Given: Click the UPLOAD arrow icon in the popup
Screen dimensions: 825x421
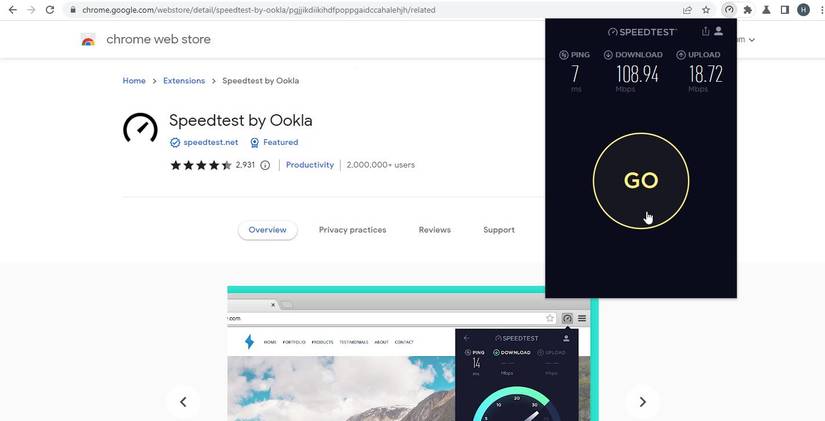Looking at the screenshot, I should pos(681,55).
